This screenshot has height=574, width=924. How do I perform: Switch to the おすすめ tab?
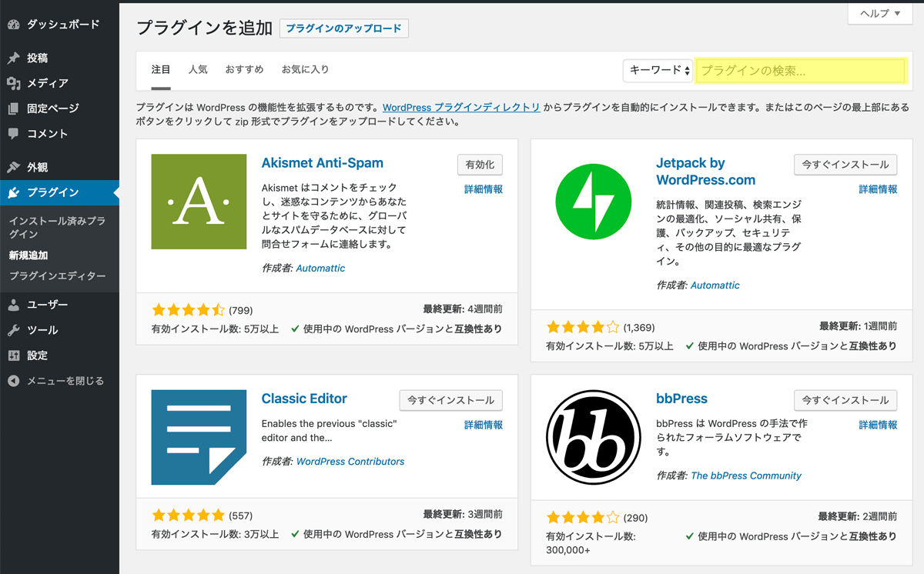coord(244,69)
